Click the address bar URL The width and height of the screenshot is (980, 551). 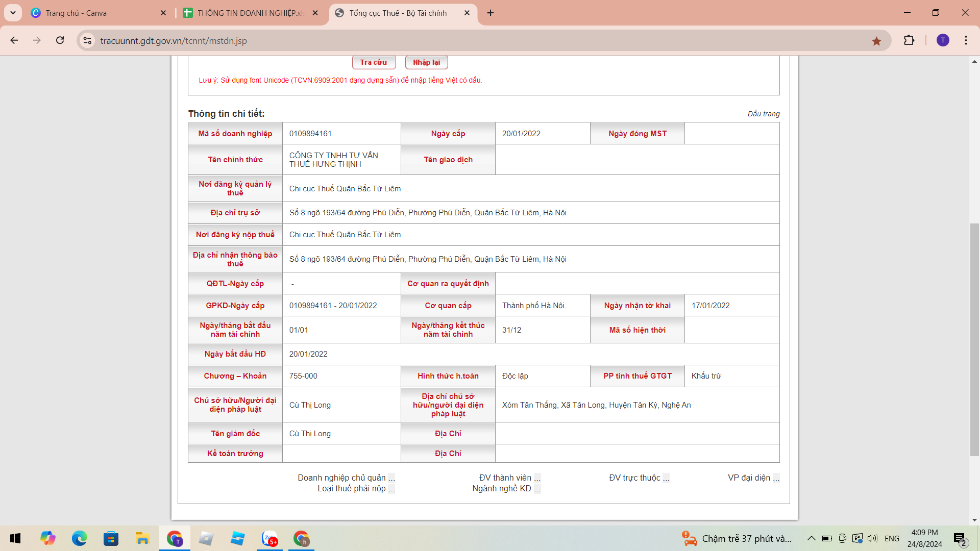click(174, 41)
